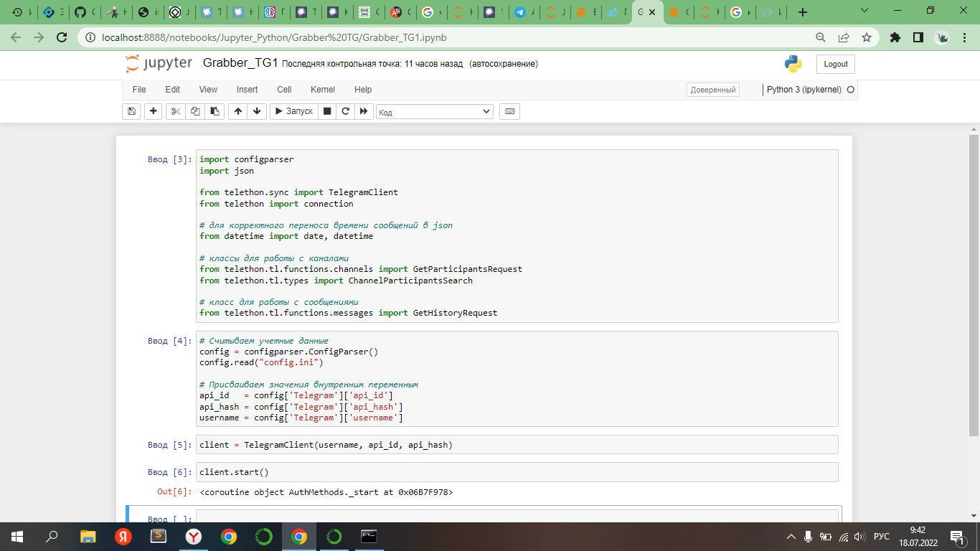The width and height of the screenshot is (980, 551).
Task: Click the share page icon in address bar
Action: pyautogui.click(x=844, y=37)
